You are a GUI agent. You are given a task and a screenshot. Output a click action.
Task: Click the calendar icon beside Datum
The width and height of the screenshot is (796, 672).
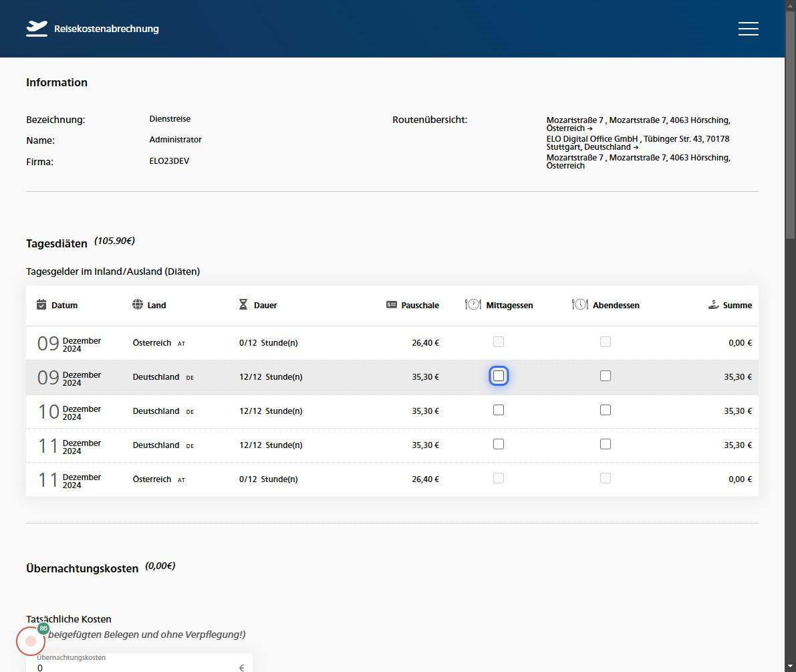click(41, 305)
